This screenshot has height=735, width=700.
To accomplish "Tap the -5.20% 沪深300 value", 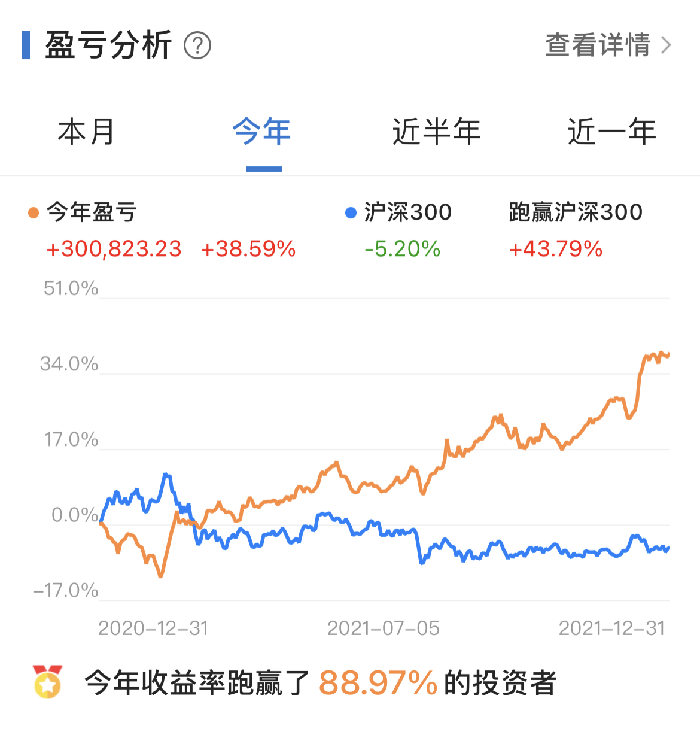I will 403,249.
